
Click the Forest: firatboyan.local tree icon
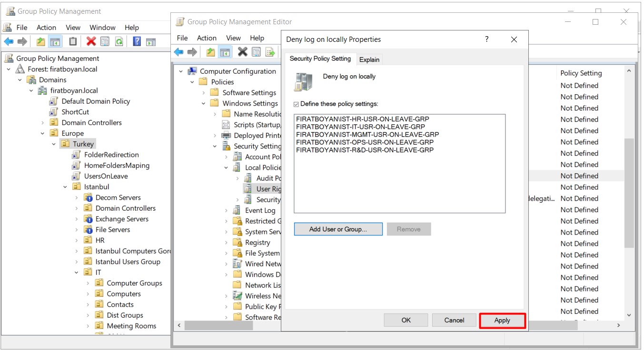click(x=20, y=69)
